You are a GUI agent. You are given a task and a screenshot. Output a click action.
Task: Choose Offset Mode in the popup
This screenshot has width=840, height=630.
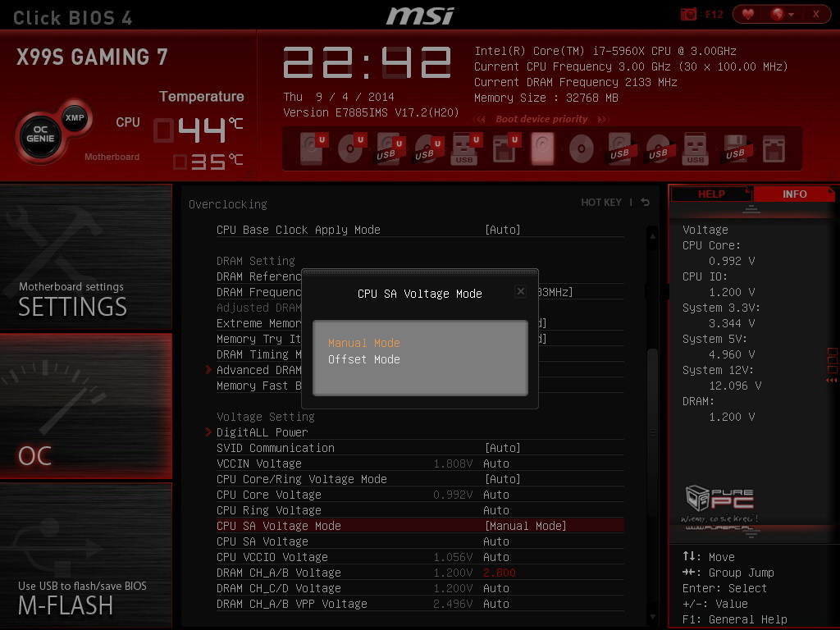363,359
